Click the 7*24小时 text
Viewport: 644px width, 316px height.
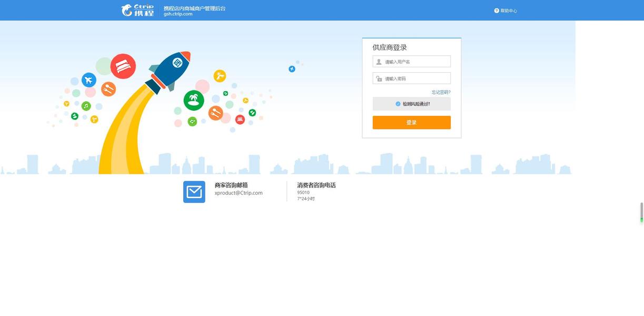[306, 199]
